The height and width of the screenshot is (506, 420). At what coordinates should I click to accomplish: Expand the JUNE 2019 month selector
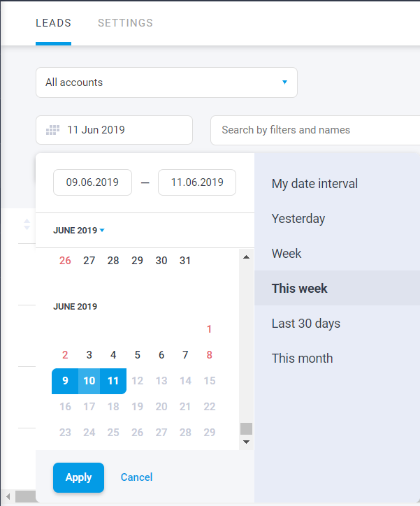tap(79, 231)
